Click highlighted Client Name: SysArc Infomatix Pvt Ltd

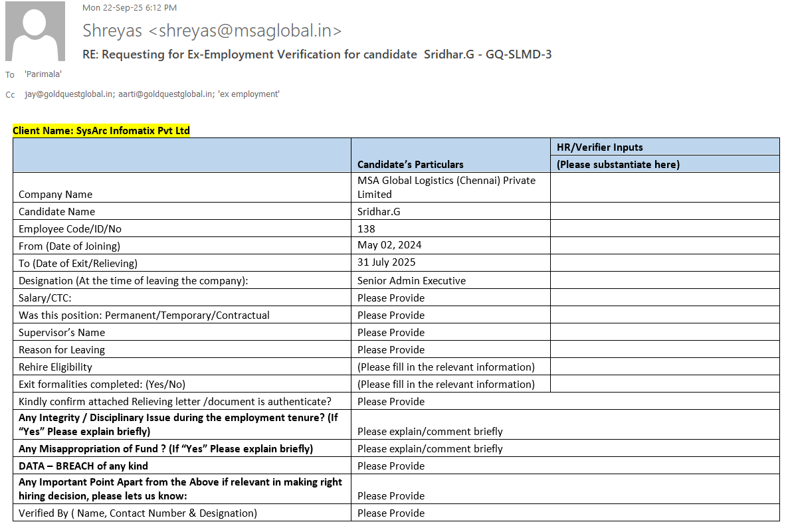point(101,131)
